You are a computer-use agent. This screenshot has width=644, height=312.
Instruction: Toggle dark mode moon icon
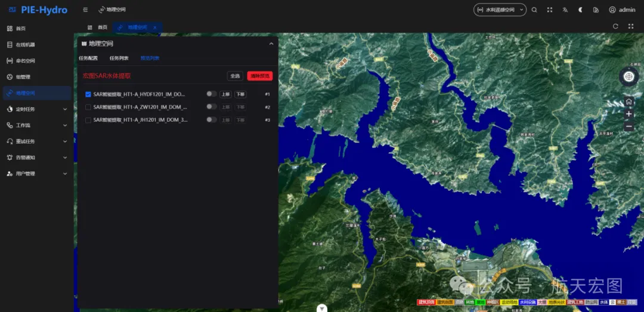(580, 10)
